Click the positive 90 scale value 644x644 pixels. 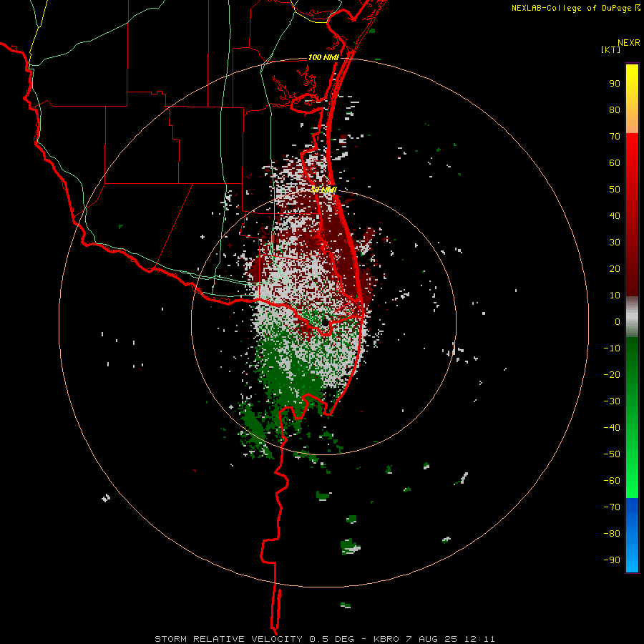[x=615, y=84]
